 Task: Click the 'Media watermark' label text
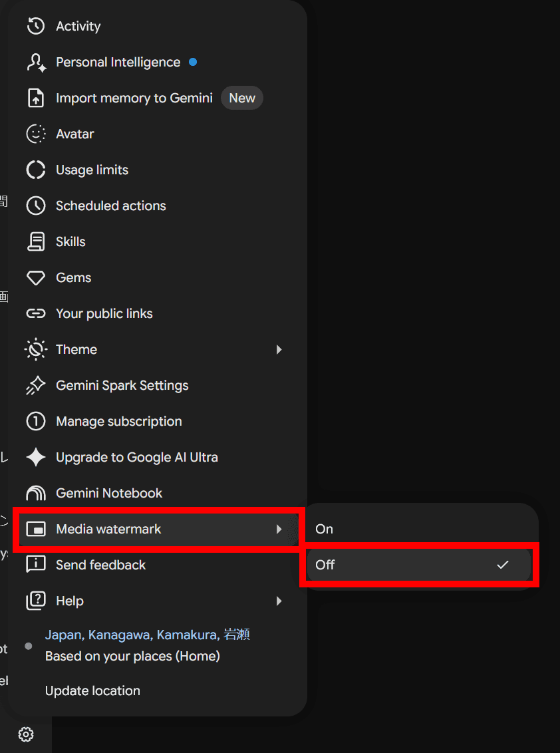pos(108,529)
